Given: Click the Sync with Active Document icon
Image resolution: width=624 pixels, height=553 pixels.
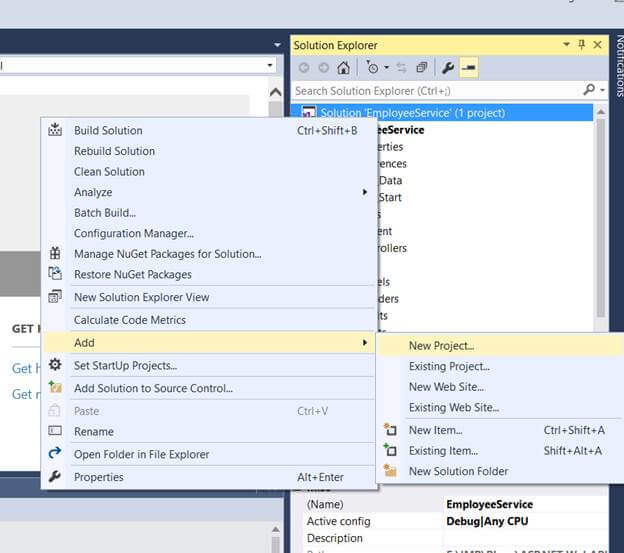Looking at the screenshot, I should tap(402, 68).
